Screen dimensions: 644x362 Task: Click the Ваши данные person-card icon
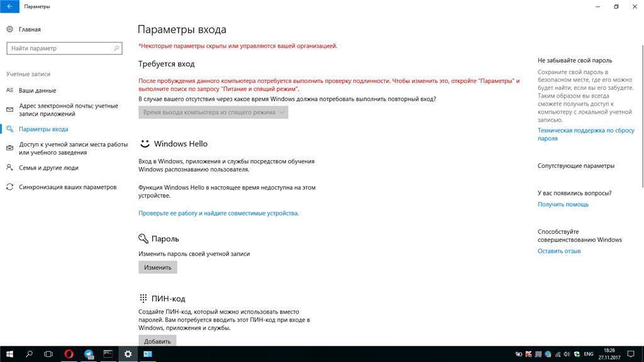(10, 90)
